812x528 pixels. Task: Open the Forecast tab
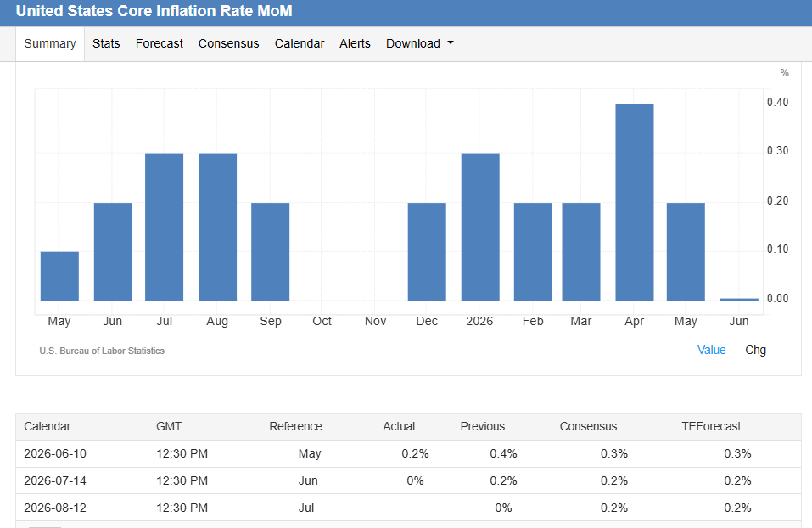(x=159, y=43)
